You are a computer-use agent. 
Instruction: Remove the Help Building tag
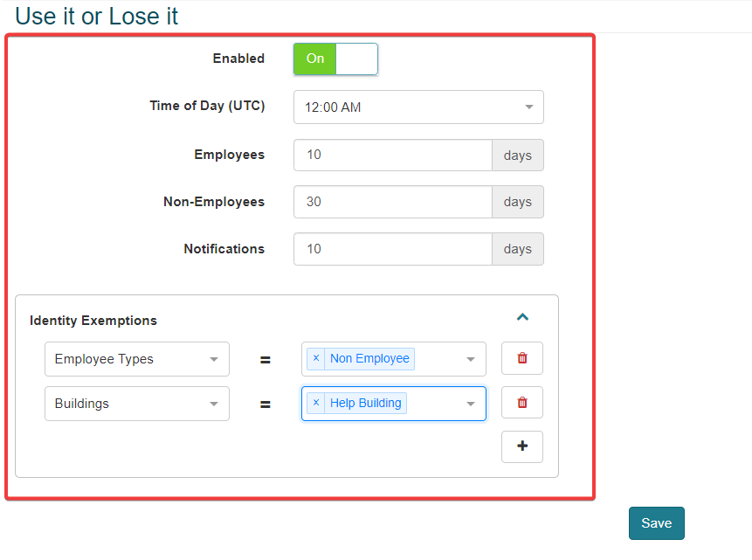point(316,403)
